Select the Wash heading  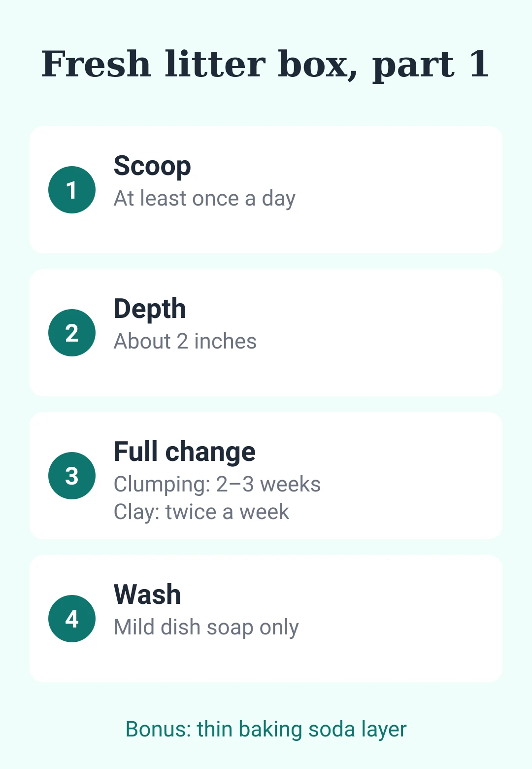[147, 594]
